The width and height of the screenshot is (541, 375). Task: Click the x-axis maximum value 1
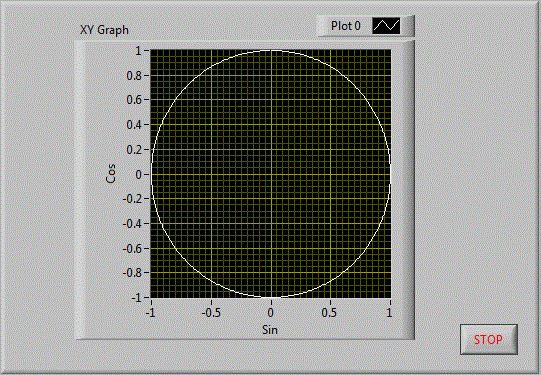(389, 313)
